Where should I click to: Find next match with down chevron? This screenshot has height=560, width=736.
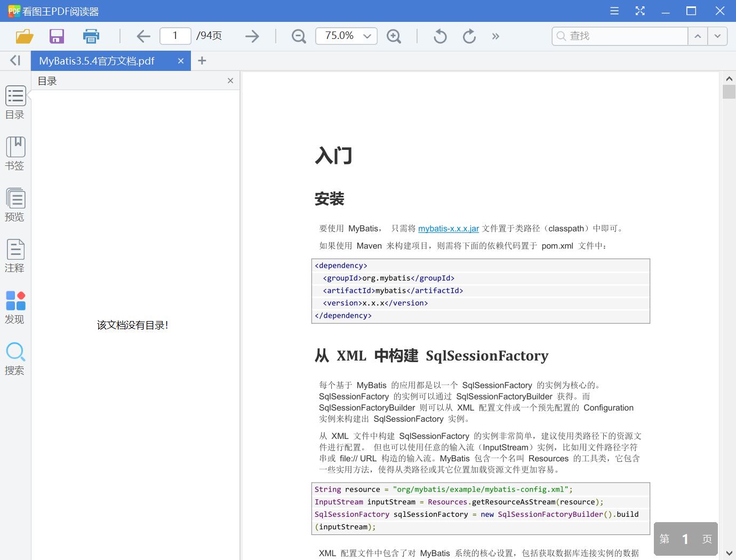[717, 36]
